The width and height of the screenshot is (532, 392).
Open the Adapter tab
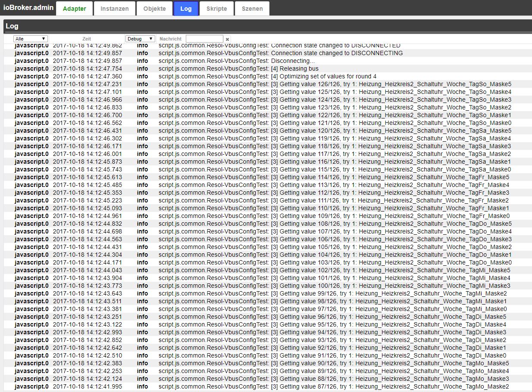[74, 9]
